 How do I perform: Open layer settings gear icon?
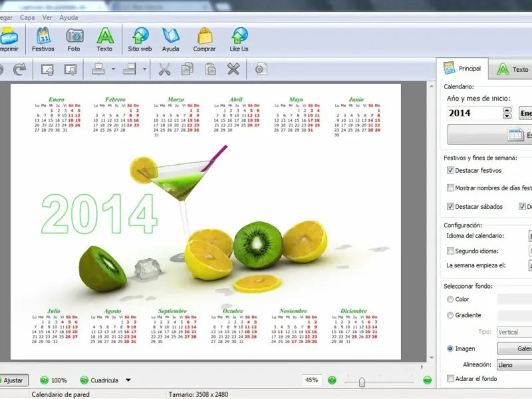click(x=261, y=69)
